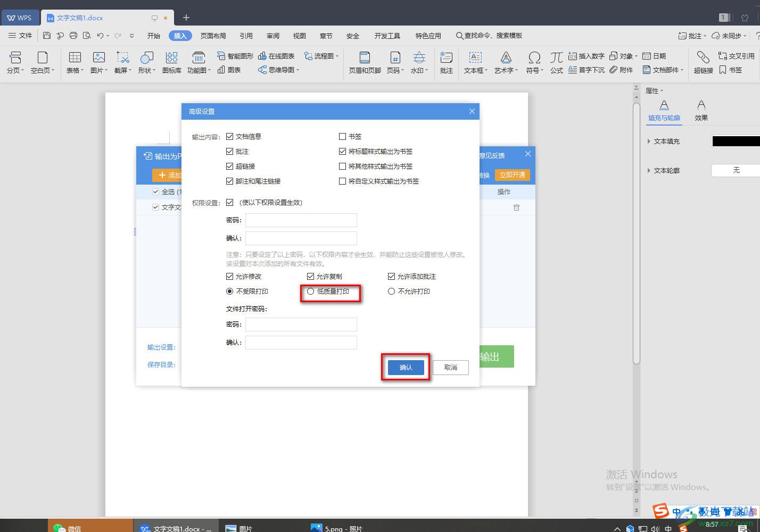Insert a Comment (批注) from ribbon

point(447,62)
